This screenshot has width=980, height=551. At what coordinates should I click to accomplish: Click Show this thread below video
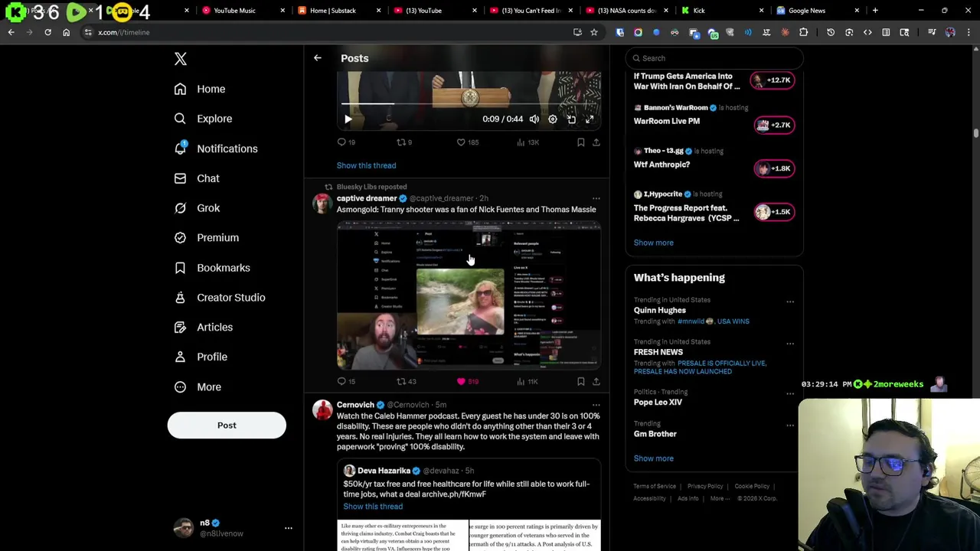pos(366,165)
